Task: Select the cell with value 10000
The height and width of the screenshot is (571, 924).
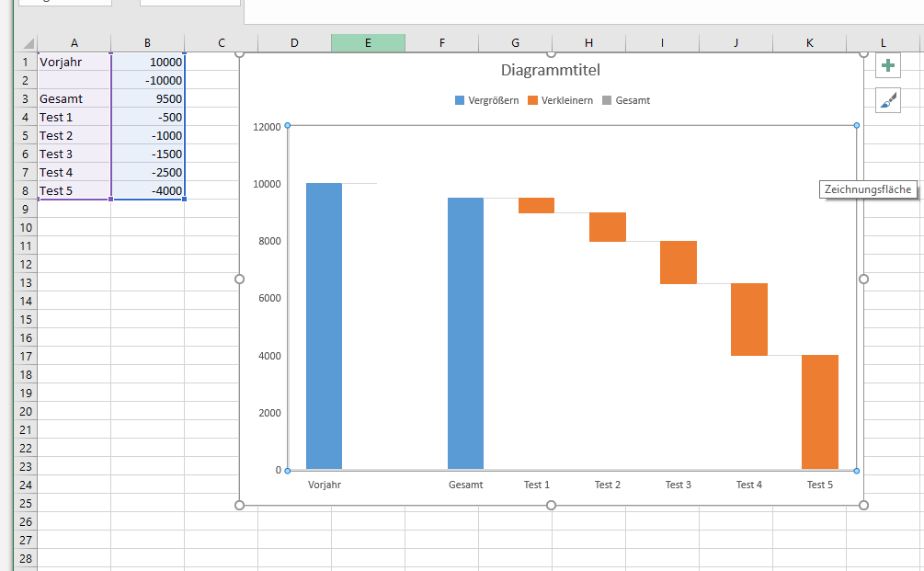Action: (147, 62)
